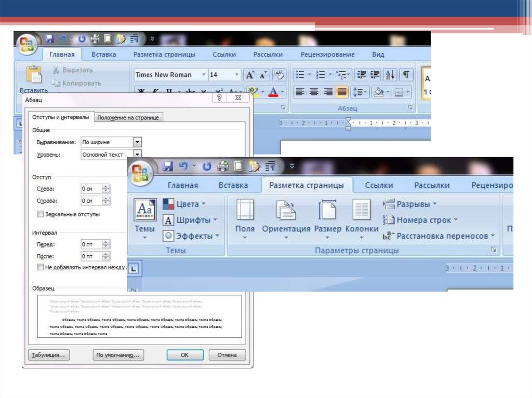Open the Ориентация page orientation icon
Screen dimensions: 532x398
click(x=286, y=218)
